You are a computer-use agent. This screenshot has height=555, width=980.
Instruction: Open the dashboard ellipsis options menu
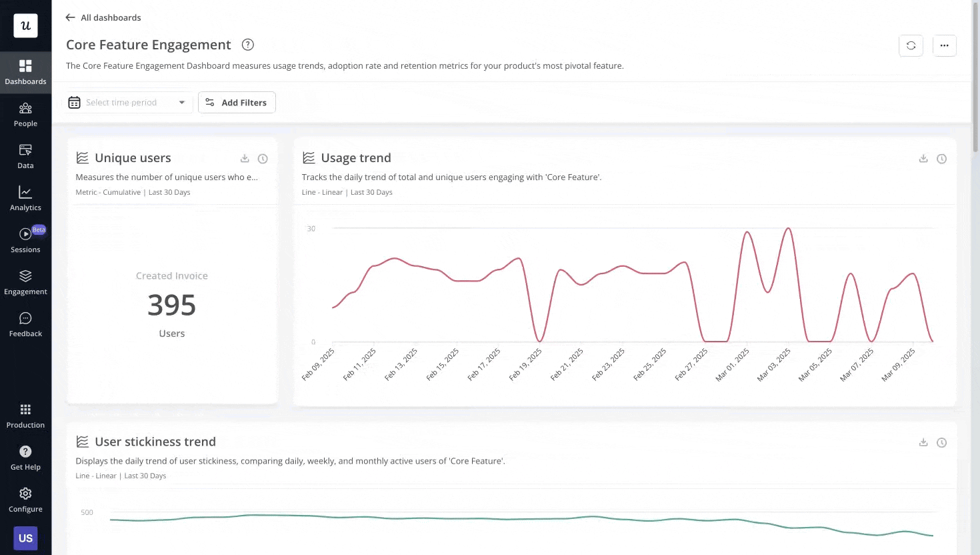point(945,45)
